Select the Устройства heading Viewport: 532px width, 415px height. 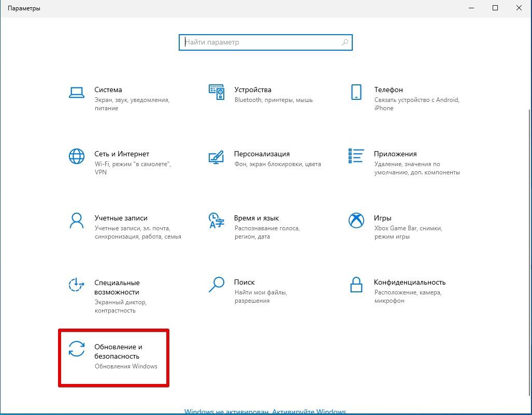click(x=253, y=90)
